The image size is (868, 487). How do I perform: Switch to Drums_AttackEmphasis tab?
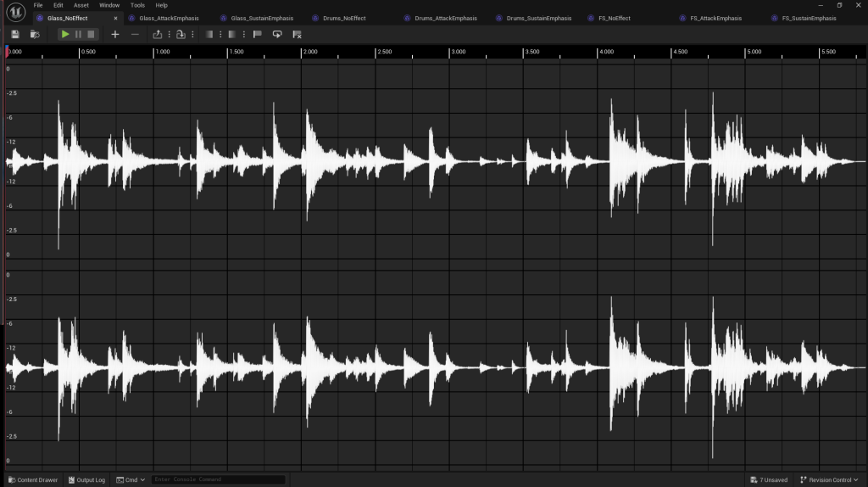point(446,19)
